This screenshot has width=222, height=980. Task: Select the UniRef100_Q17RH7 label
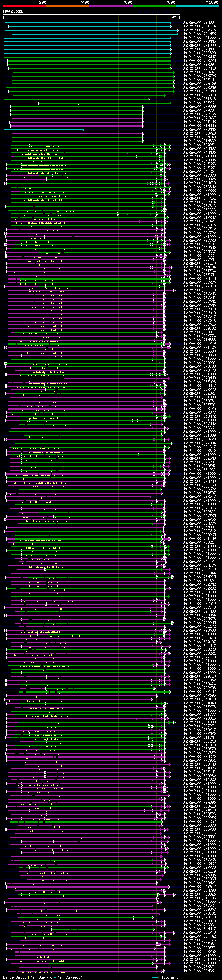[x=199, y=217]
